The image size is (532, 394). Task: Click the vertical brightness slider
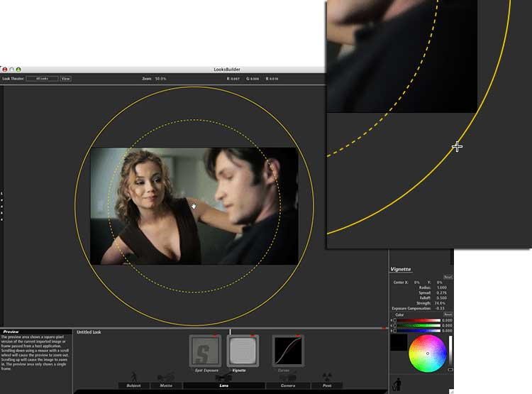tap(450, 351)
